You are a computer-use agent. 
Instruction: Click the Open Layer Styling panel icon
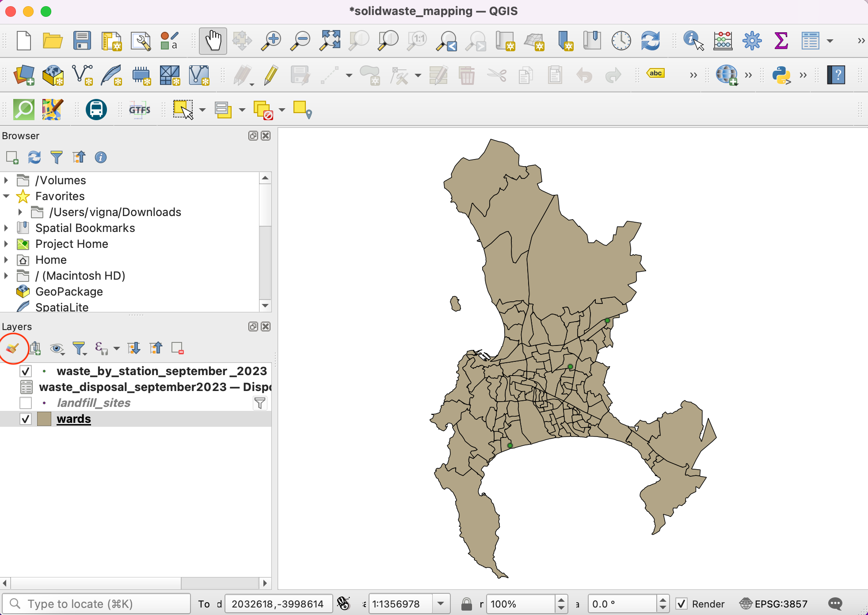(x=12, y=349)
